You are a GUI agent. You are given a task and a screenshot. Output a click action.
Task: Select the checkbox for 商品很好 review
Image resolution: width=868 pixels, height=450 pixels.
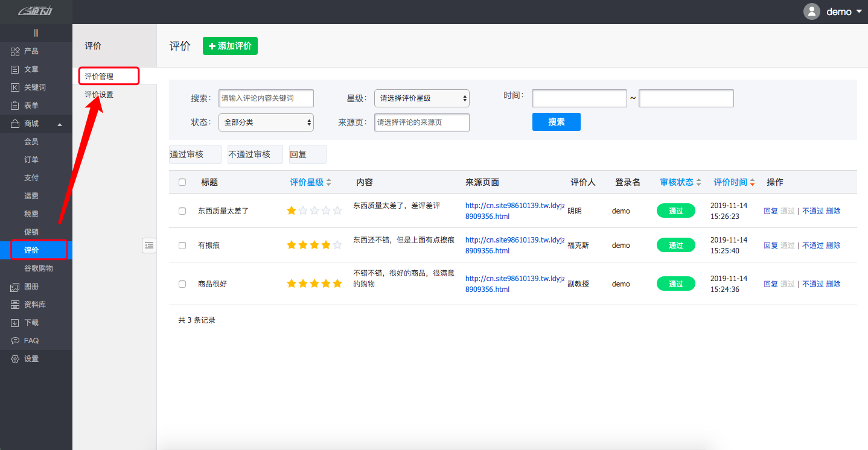point(182,284)
